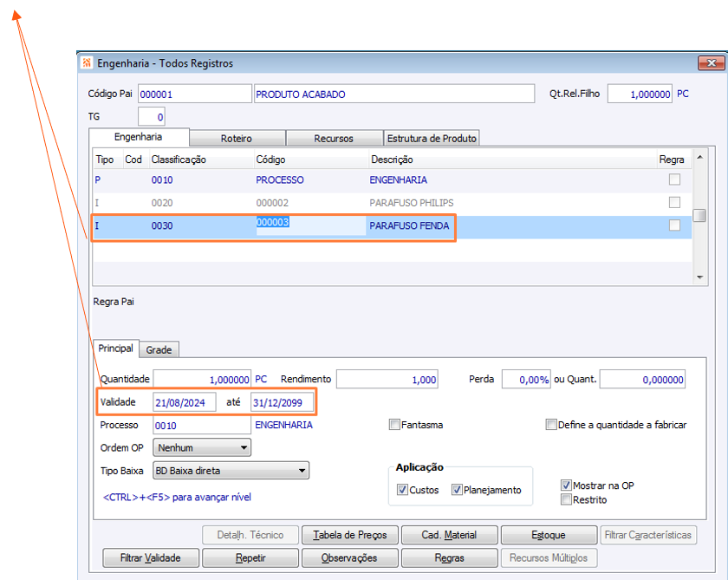Click the Validade start date field

coord(185,402)
